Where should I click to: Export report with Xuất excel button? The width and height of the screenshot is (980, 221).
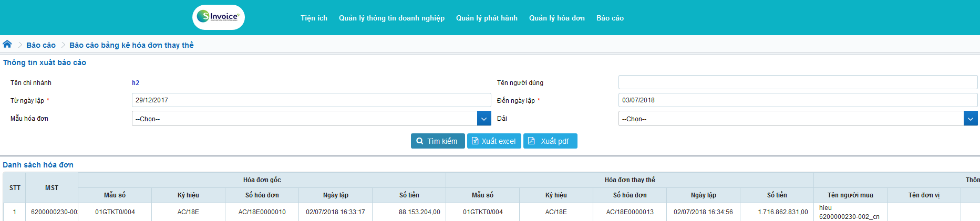tap(494, 141)
